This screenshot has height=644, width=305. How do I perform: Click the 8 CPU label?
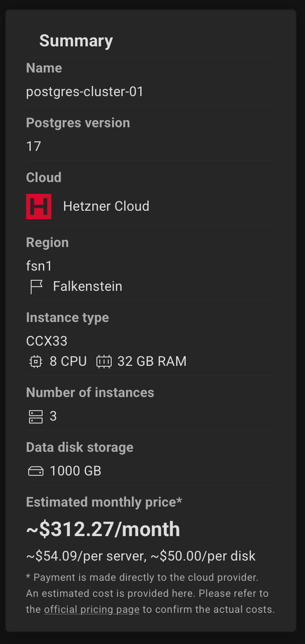pyautogui.click(x=68, y=361)
